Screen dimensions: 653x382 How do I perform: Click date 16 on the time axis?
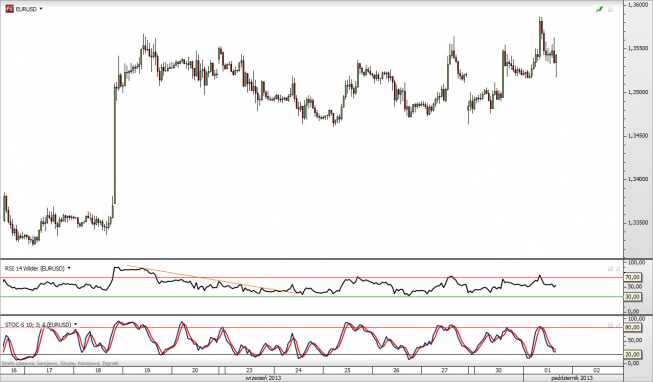(14, 370)
